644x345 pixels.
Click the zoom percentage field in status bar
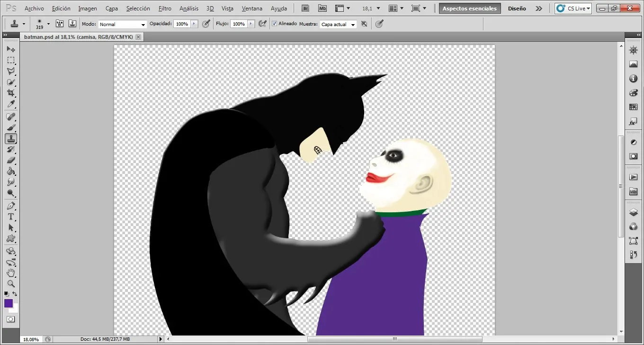(30, 339)
